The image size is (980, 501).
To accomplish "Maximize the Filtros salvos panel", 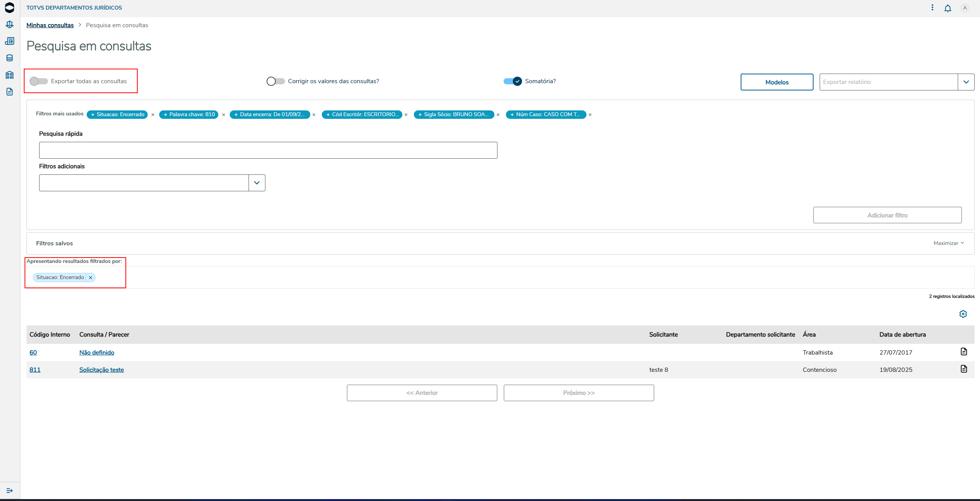I will pos(948,243).
